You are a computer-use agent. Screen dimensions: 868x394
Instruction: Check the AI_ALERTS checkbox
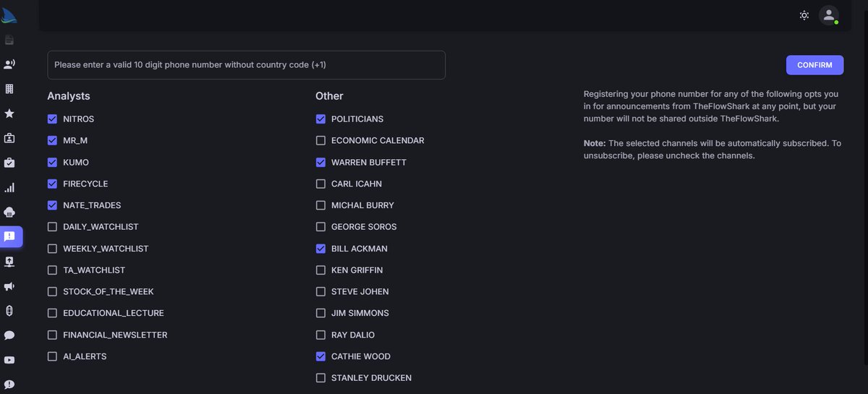pos(52,356)
